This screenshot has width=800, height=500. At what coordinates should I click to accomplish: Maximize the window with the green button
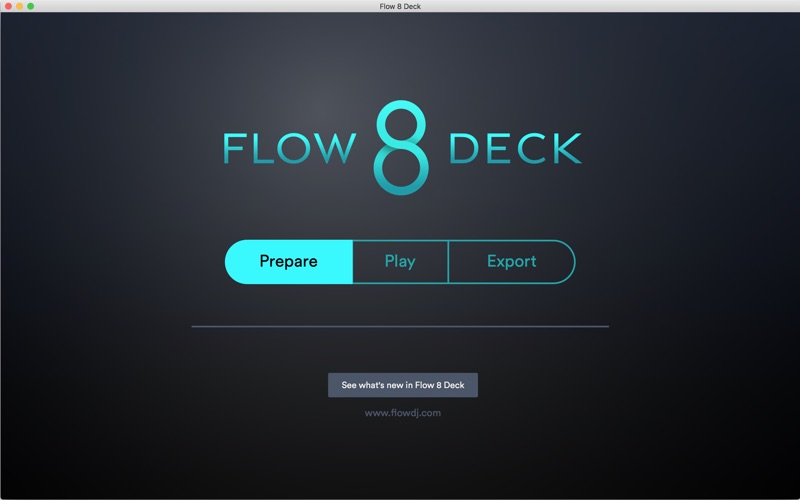pyautogui.click(x=31, y=6)
